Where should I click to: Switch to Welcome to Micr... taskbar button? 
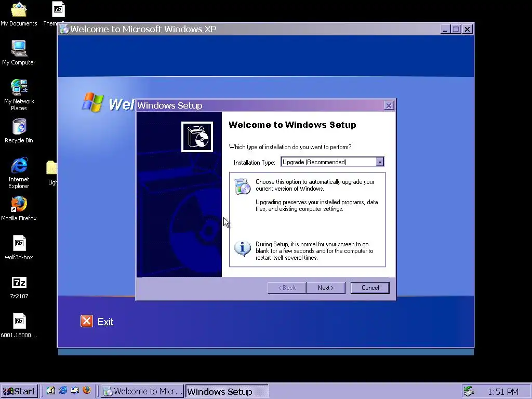pyautogui.click(x=142, y=391)
